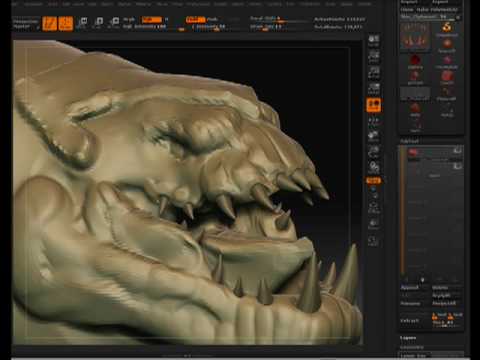Switch to the Scale transform tool
The image size is (480, 360).
[x=99, y=23]
